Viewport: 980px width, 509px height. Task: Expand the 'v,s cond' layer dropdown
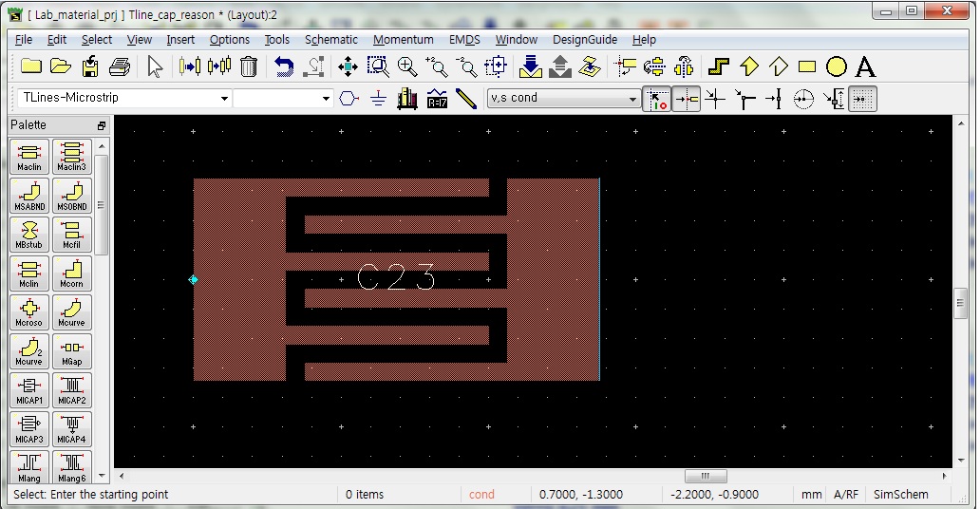[x=633, y=99]
